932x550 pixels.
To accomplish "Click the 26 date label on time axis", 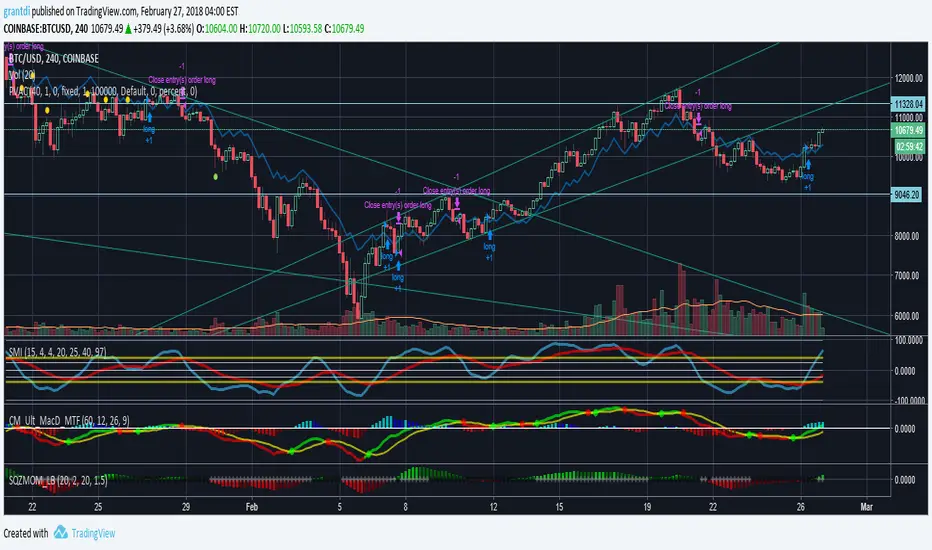I will pyautogui.click(x=801, y=507).
